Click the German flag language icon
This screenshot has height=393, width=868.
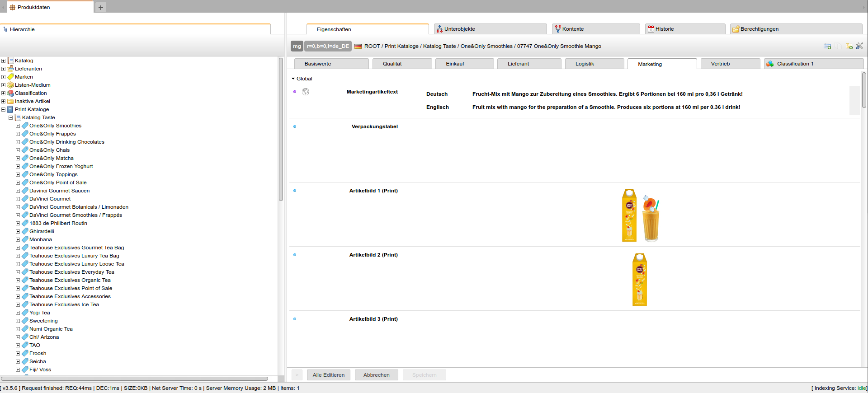[358, 46]
